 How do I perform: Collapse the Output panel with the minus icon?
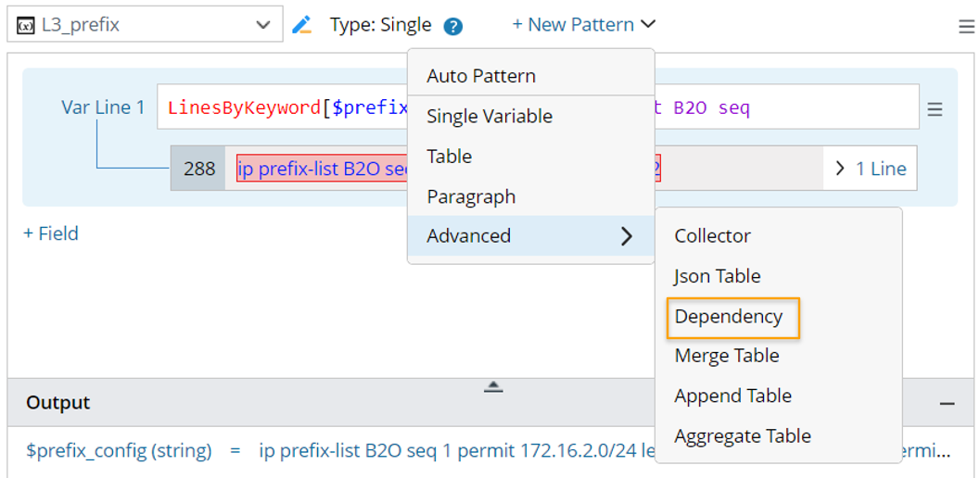pyautogui.click(x=947, y=403)
